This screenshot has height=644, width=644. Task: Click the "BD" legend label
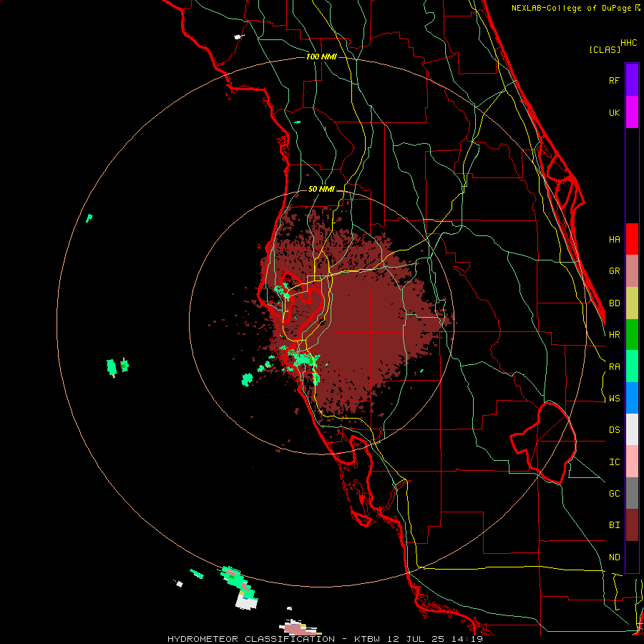tap(614, 303)
